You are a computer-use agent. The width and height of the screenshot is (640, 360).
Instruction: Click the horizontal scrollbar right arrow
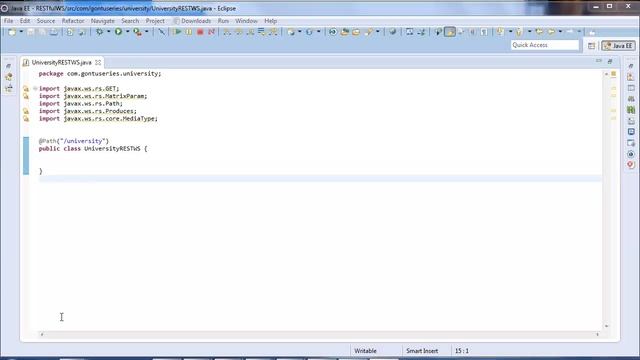[x=598, y=334]
